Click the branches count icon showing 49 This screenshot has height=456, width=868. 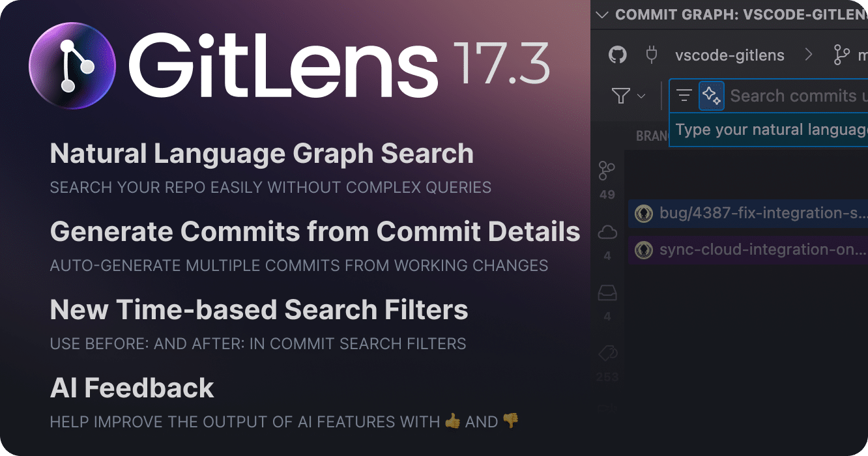coord(607,171)
